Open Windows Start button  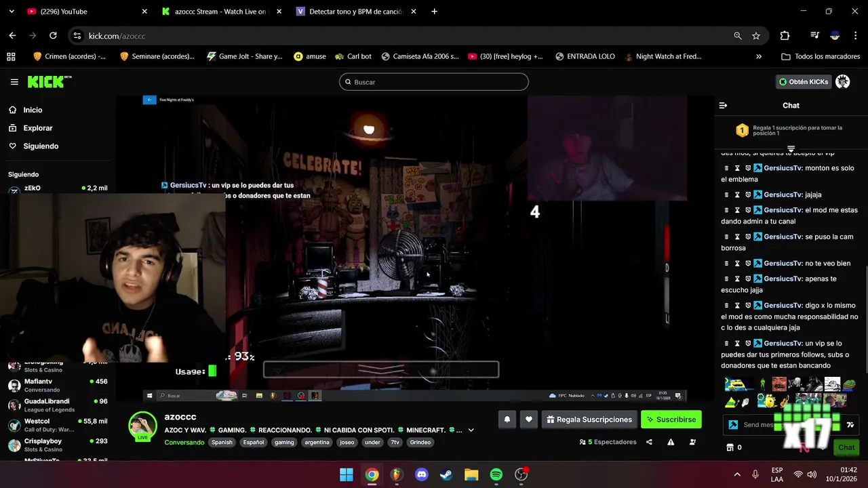tap(347, 474)
